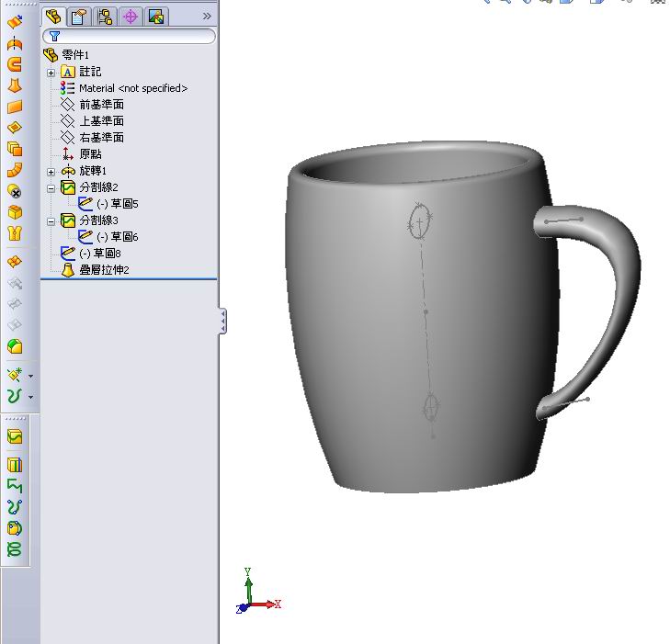The image size is (670, 644).
Task: Click the upper ellipse sketch on the mug
Action: click(x=420, y=221)
